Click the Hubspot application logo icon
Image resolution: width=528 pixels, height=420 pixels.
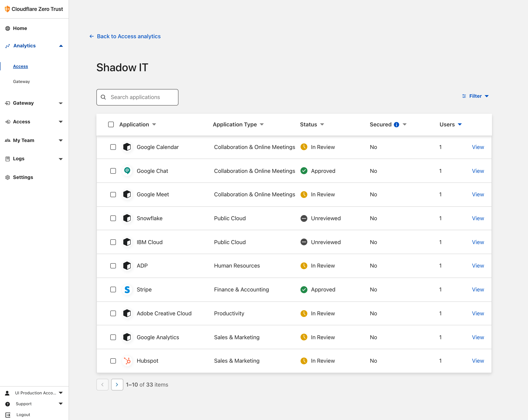pos(127,361)
